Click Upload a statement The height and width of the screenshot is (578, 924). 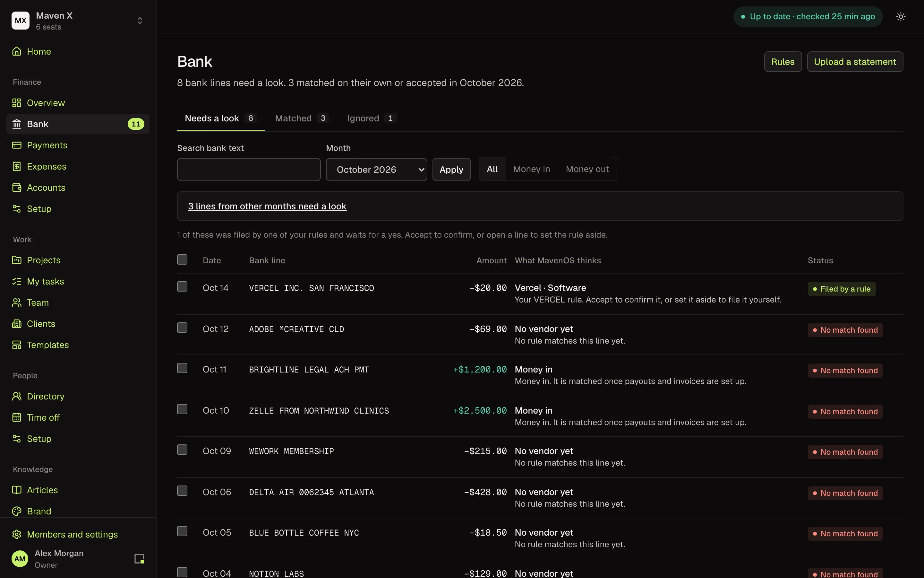[x=855, y=62]
